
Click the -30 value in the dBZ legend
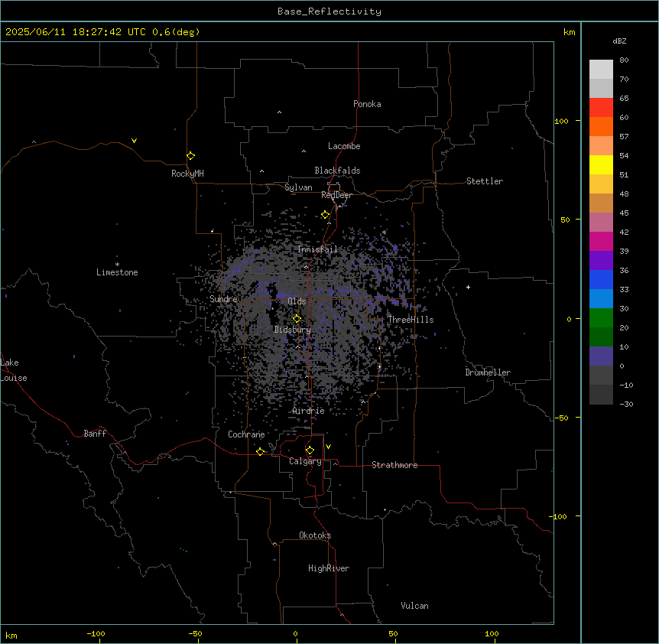(626, 404)
